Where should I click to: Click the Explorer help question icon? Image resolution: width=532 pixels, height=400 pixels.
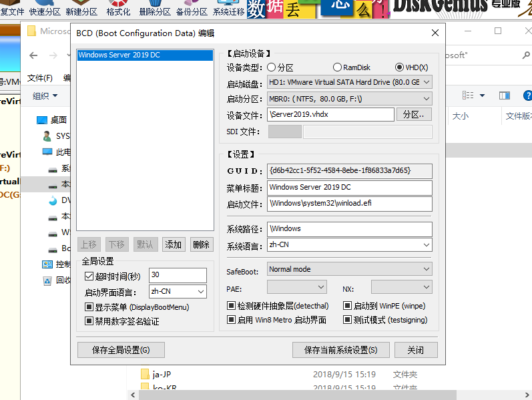(x=528, y=95)
